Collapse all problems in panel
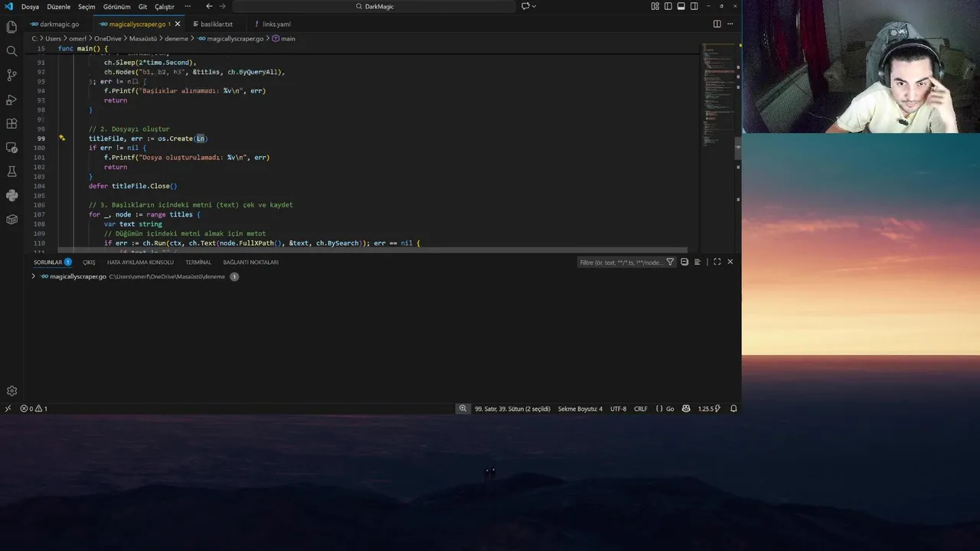Viewport: 980px width, 551px height. point(684,262)
